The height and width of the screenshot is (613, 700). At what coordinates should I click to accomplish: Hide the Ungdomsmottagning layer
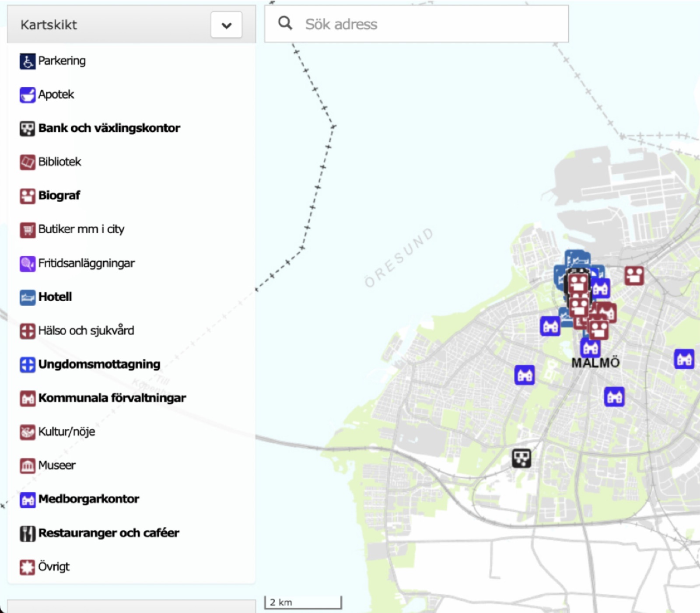(x=99, y=364)
